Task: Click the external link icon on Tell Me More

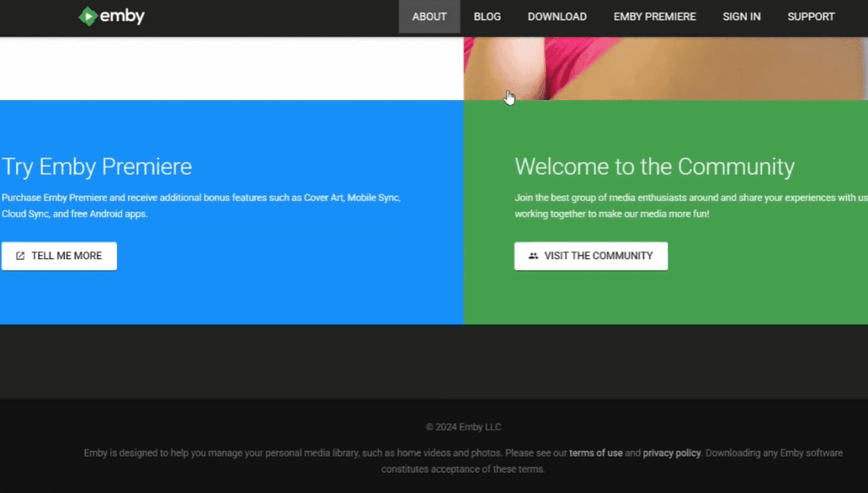Action: (x=20, y=256)
